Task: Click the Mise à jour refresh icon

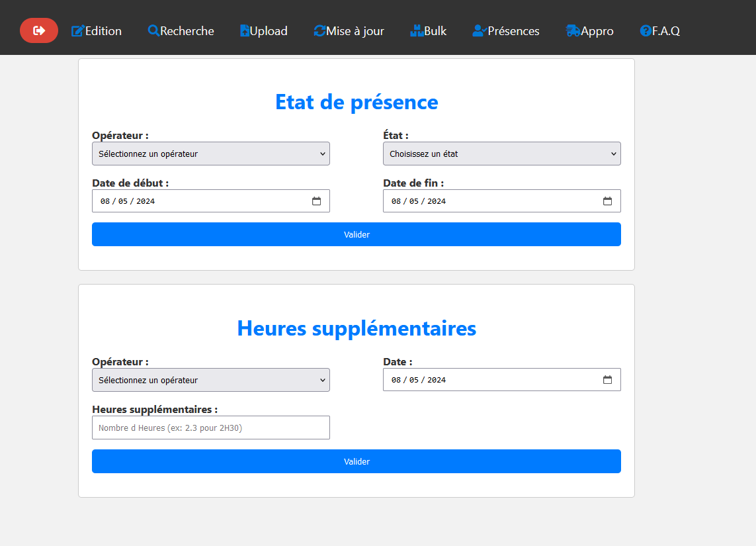Action: click(x=319, y=31)
